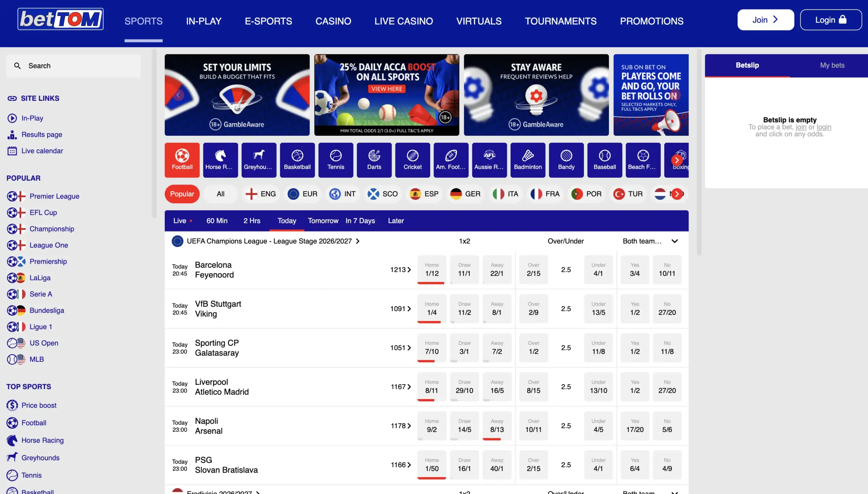Select the Darts sport tile

(374, 160)
